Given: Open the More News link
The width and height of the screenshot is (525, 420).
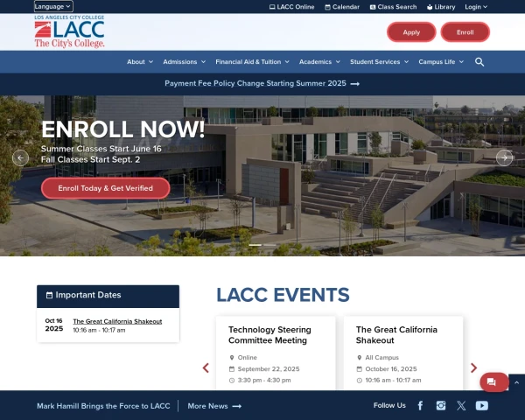Looking at the screenshot, I should pyautogui.click(x=214, y=406).
